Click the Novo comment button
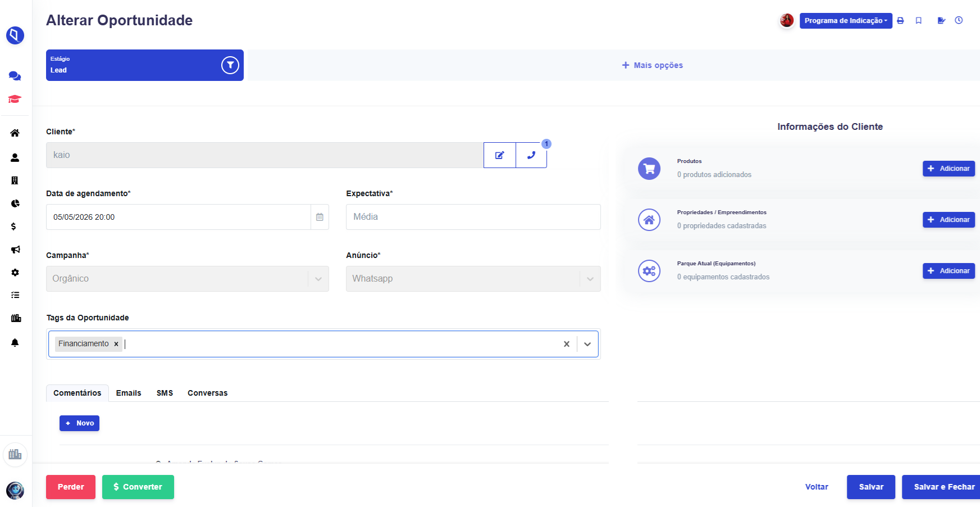 80,423
